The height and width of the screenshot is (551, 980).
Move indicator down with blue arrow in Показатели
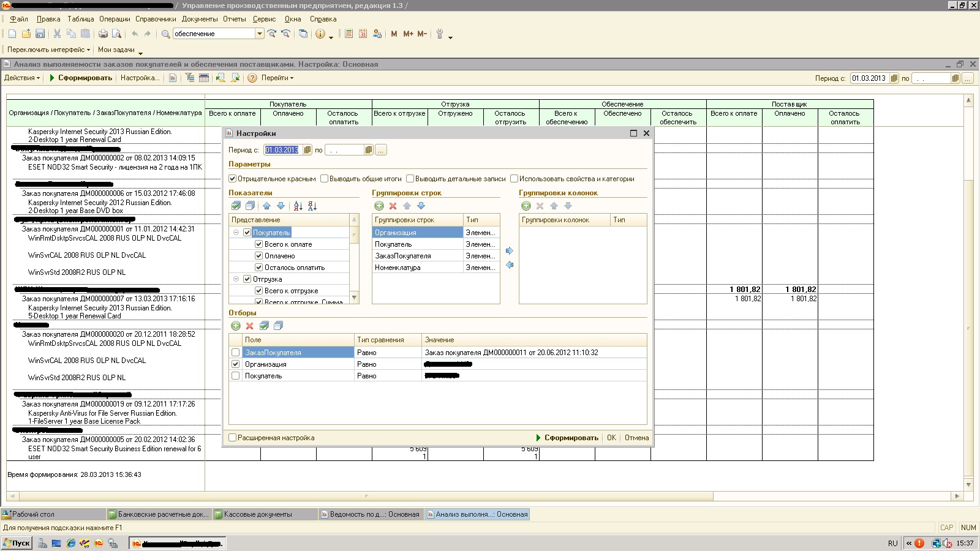[x=281, y=206]
